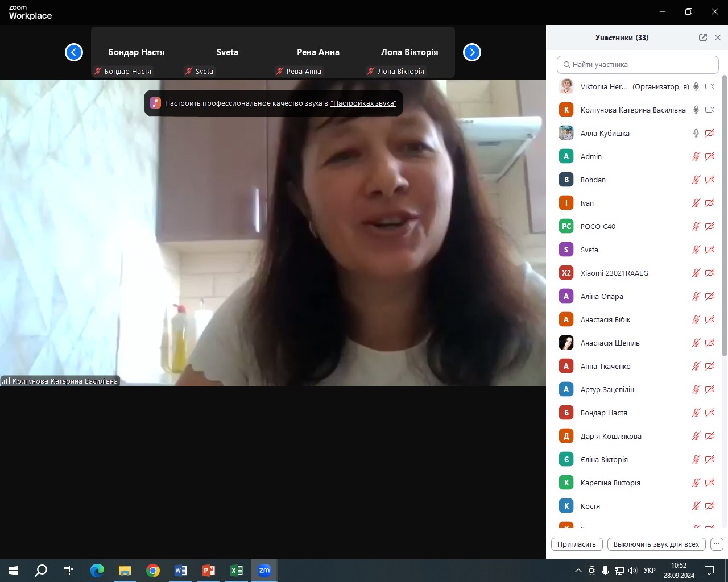Open more options ellipsis menu in participants panel

717,544
